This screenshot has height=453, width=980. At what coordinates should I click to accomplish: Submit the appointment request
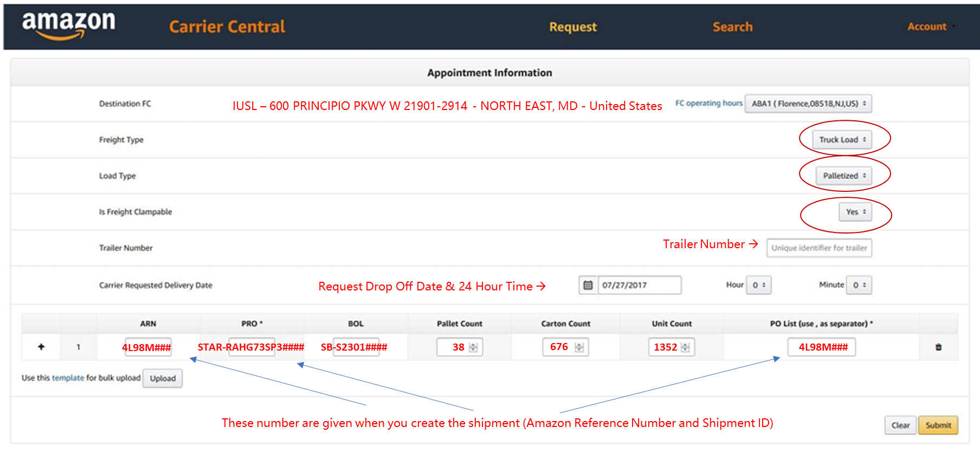938,425
